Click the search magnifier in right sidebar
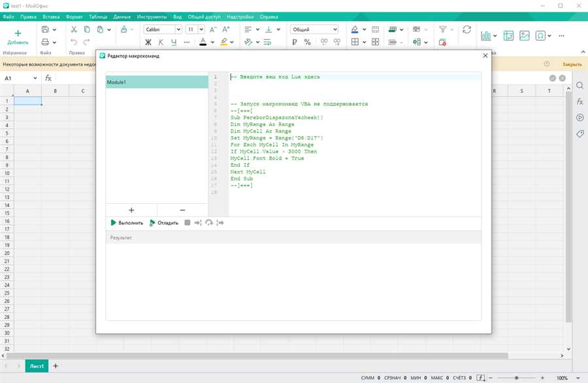588x383 pixels. pos(580,86)
